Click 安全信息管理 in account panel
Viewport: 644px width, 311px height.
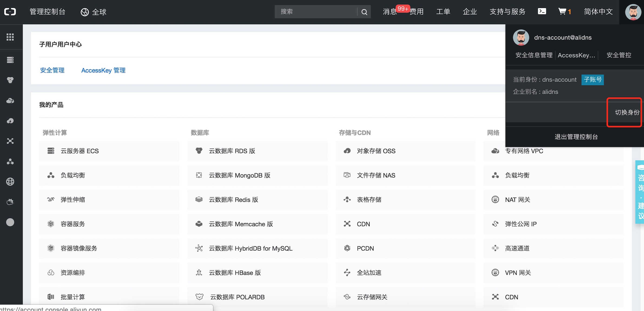534,55
